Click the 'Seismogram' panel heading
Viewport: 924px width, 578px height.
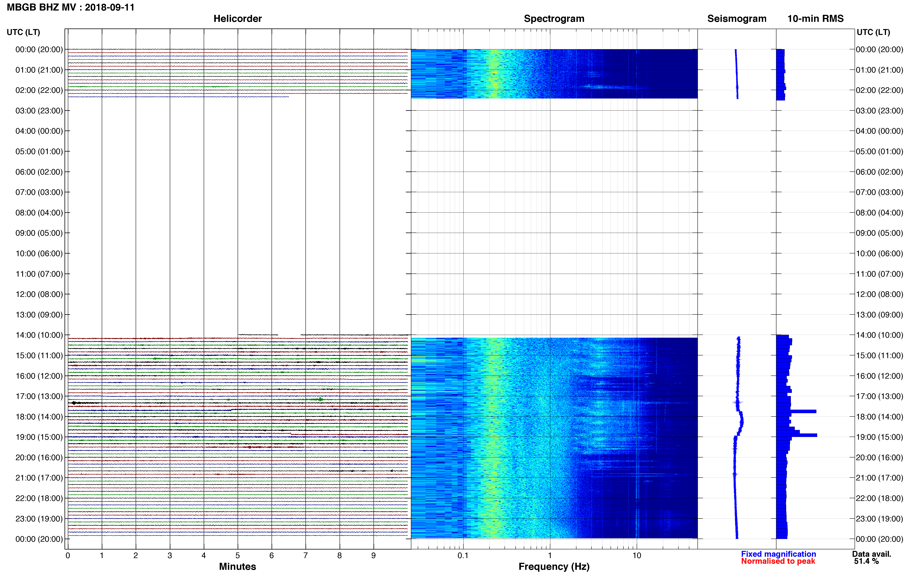pos(737,19)
